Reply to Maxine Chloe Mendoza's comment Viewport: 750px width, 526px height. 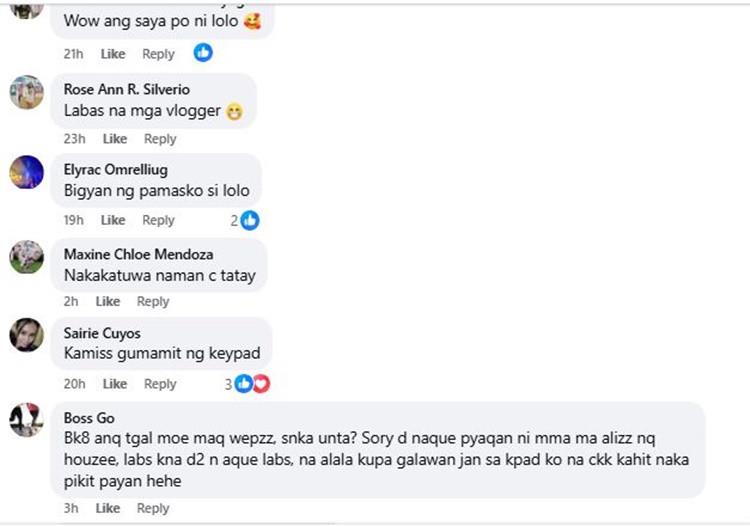tap(153, 301)
